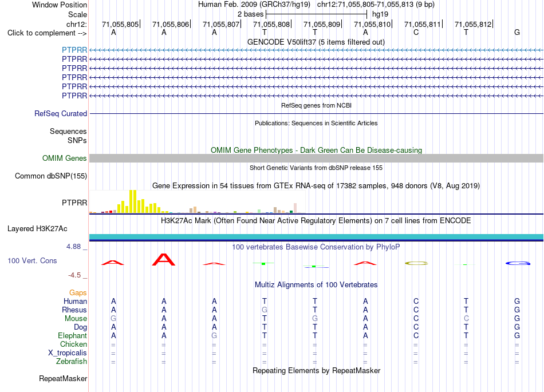
Task: Select the Layered H3K27Ac track label
Action: 37,229
